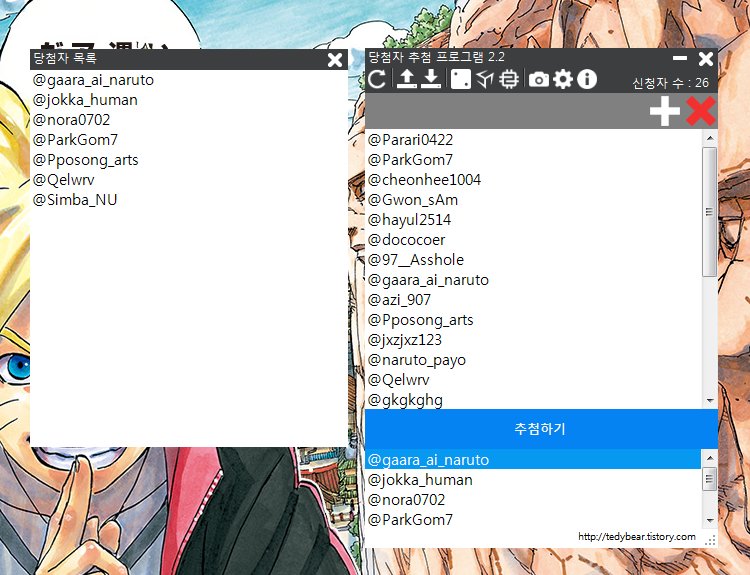Image resolution: width=750 pixels, height=575 pixels.
Task: Click the upload (arrow up) icon
Action: (407, 79)
